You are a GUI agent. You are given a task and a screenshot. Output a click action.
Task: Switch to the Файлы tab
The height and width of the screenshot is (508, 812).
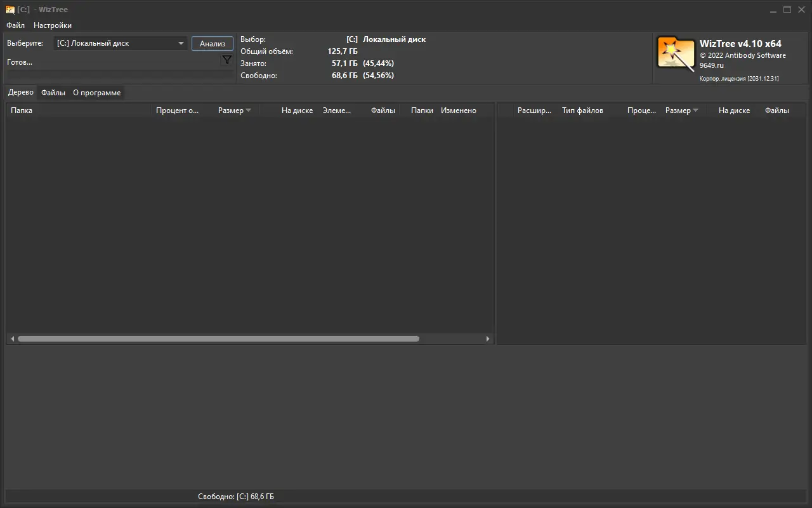(53, 93)
